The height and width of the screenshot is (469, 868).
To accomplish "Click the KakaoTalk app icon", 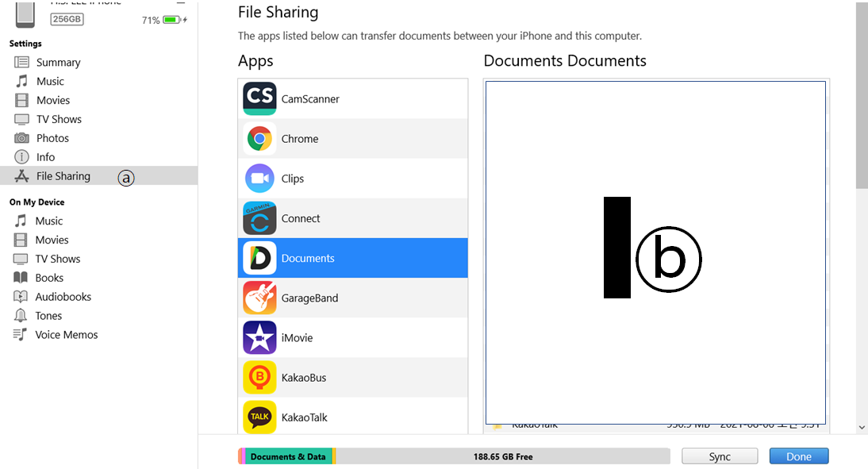I will point(259,417).
